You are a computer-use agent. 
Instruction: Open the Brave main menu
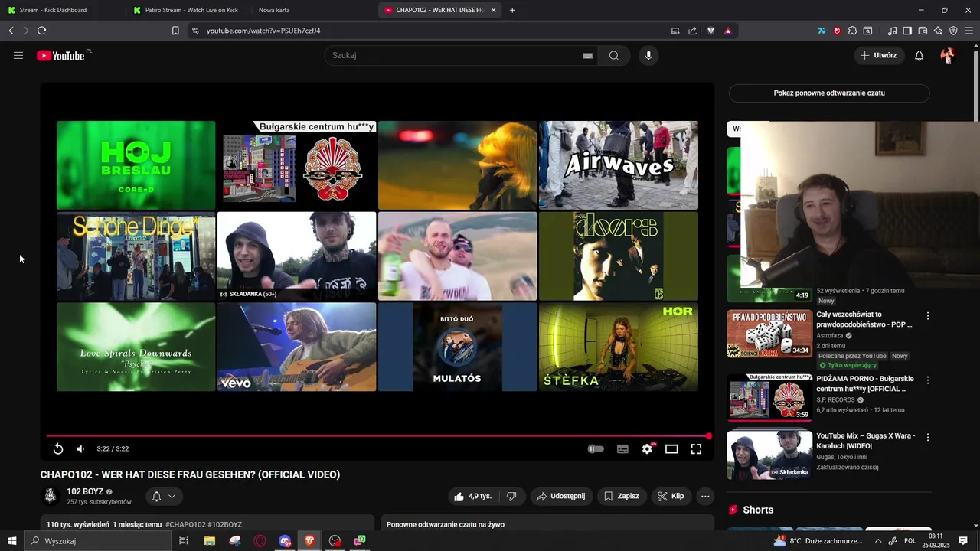969,31
